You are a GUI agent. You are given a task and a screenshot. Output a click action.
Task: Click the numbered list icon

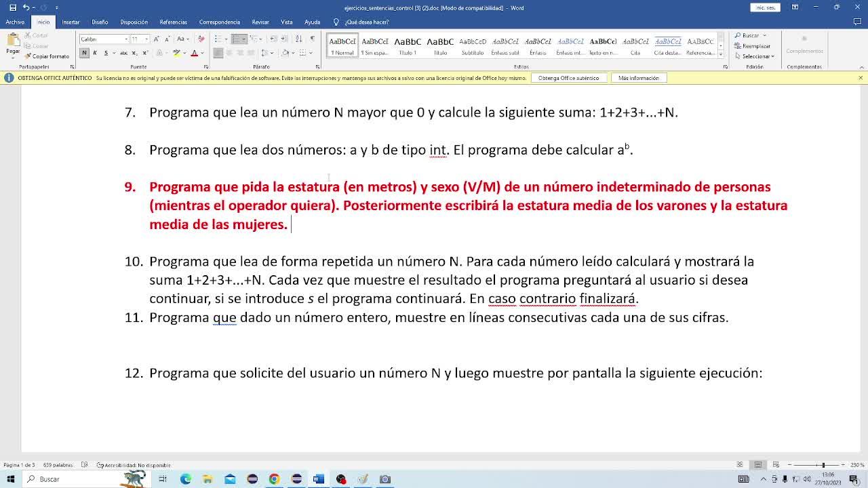click(235, 39)
